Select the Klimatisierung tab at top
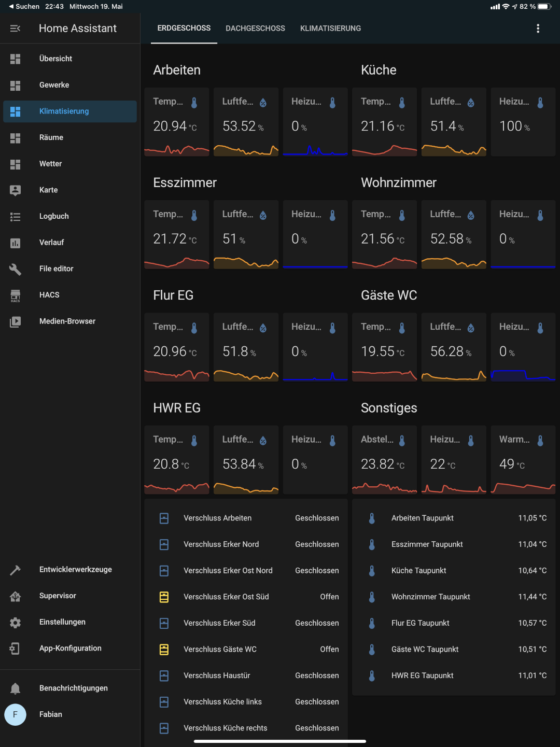560x747 pixels. (x=330, y=29)
